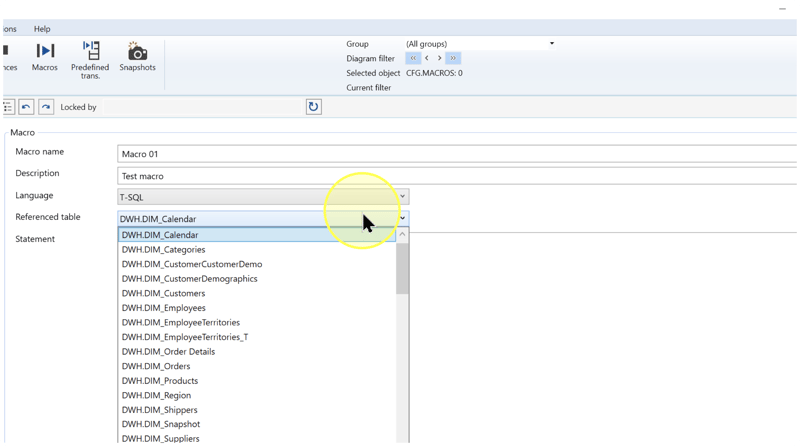Go to next diagram filter

pyautogui.click(x=439, y=58)
